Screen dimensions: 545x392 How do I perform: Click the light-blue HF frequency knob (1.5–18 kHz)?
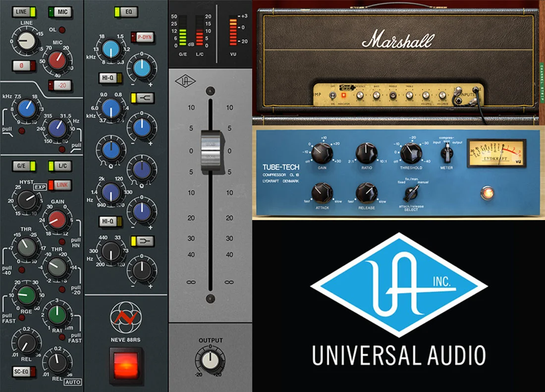[111, 49]
